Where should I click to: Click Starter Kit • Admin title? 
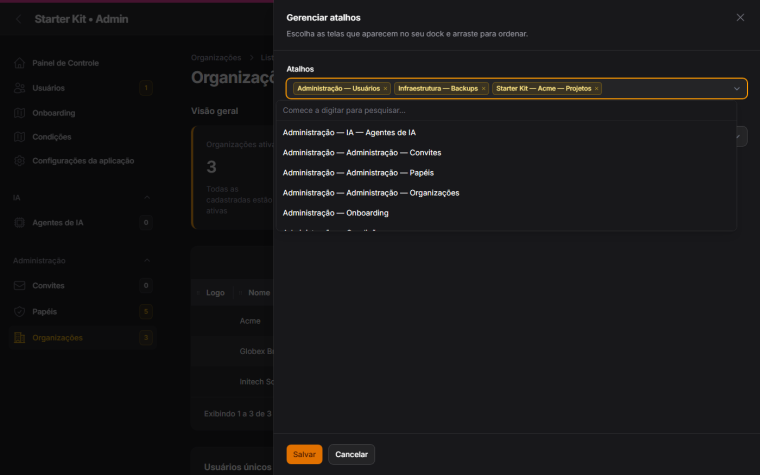[81, 19]
